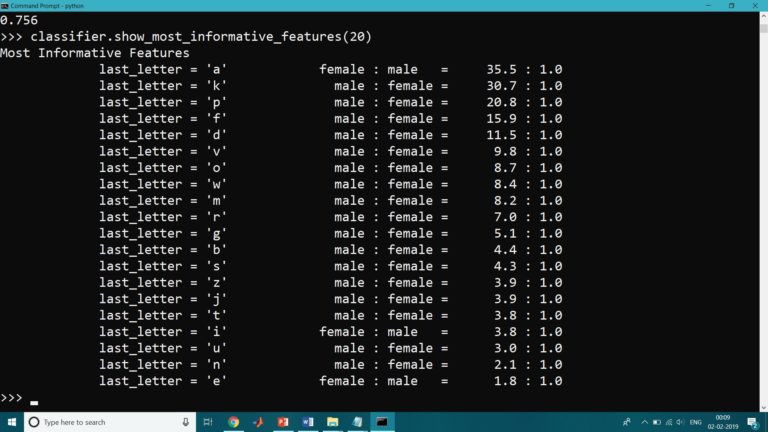Image resolution: width=768 pixels, height=432 pixels.
Task: Open the Action Center notifications
Action: 752,422
